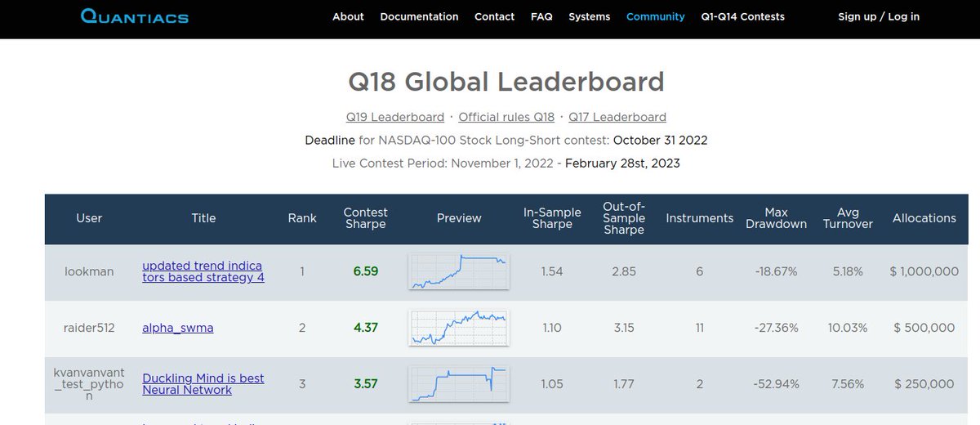View Duckling Mind preview chart

pos(459,384)
